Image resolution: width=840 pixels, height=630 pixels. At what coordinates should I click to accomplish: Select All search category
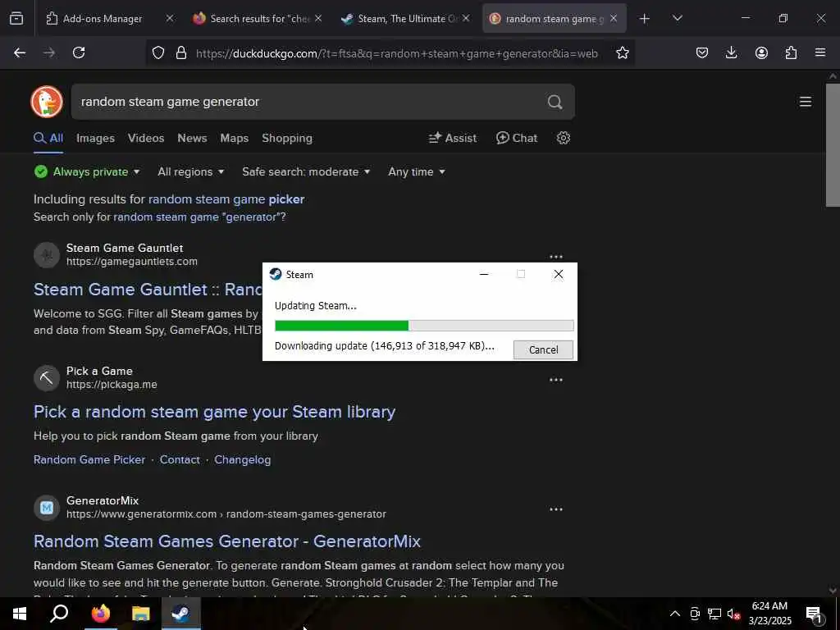[x=48, y=138]
